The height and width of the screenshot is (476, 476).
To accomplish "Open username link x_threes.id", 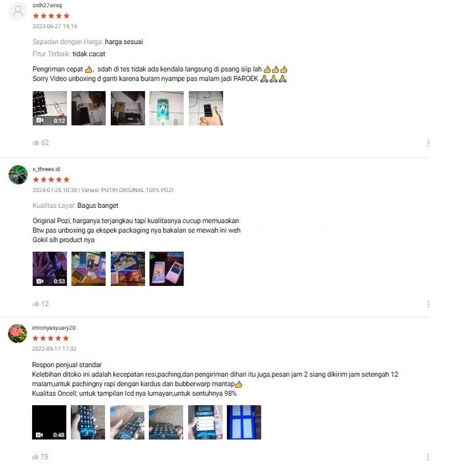I will point(46,169).
